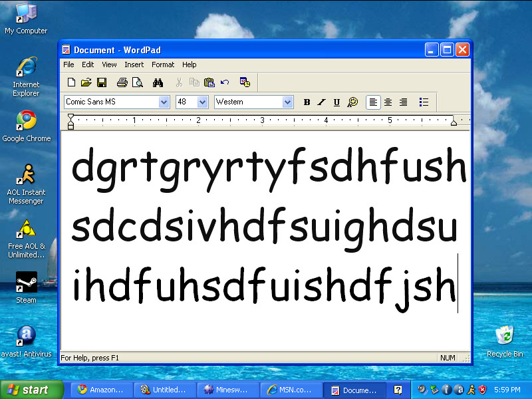Image resolution: width=532 pixels, height=399 pixels.
Task: Undo the last action via toolbar
Action: [x=225, y=82]
